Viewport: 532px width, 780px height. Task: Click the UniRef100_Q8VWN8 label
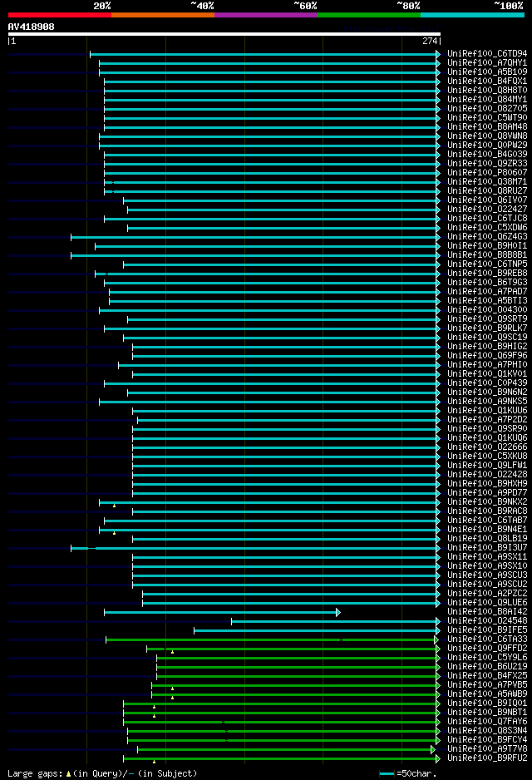point(487,136)
